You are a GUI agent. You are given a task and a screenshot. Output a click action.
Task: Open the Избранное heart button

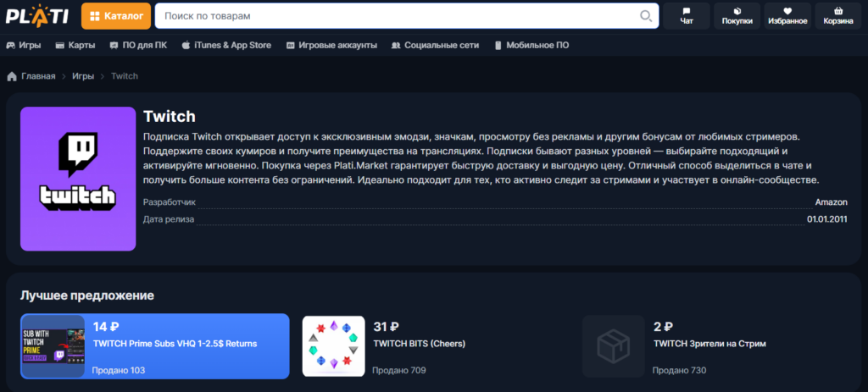pyautogui.click(x=787, y=16)
